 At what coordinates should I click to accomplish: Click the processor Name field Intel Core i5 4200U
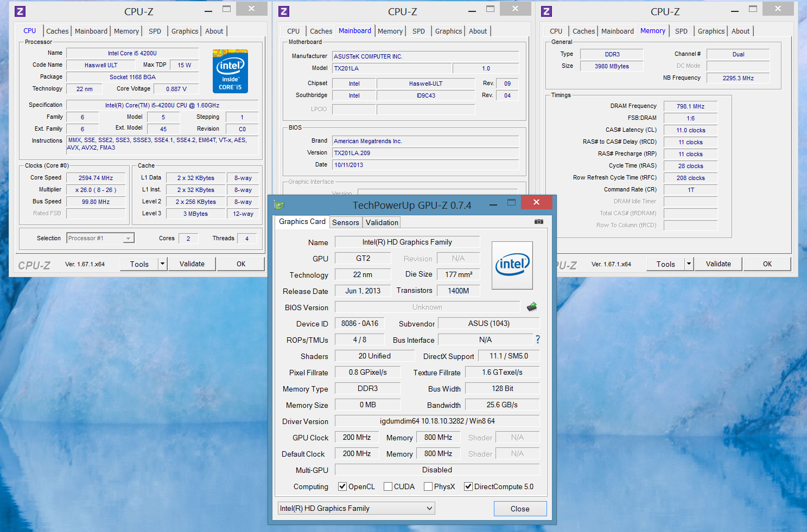point(132,53)
